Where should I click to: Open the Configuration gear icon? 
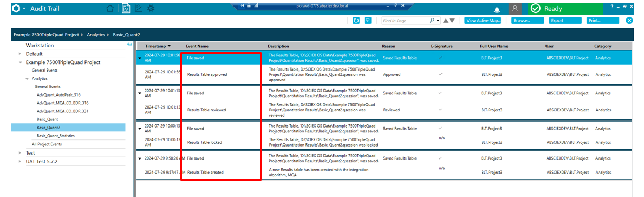pos(151,8)
